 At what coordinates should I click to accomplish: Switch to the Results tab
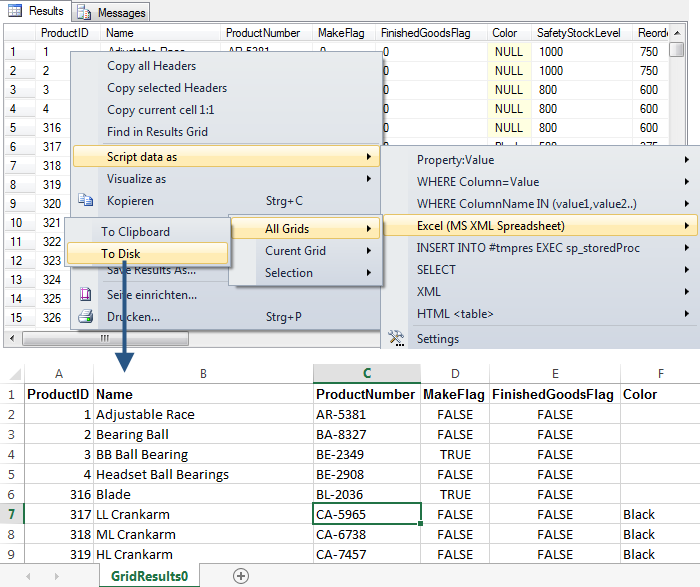[36, 11]
